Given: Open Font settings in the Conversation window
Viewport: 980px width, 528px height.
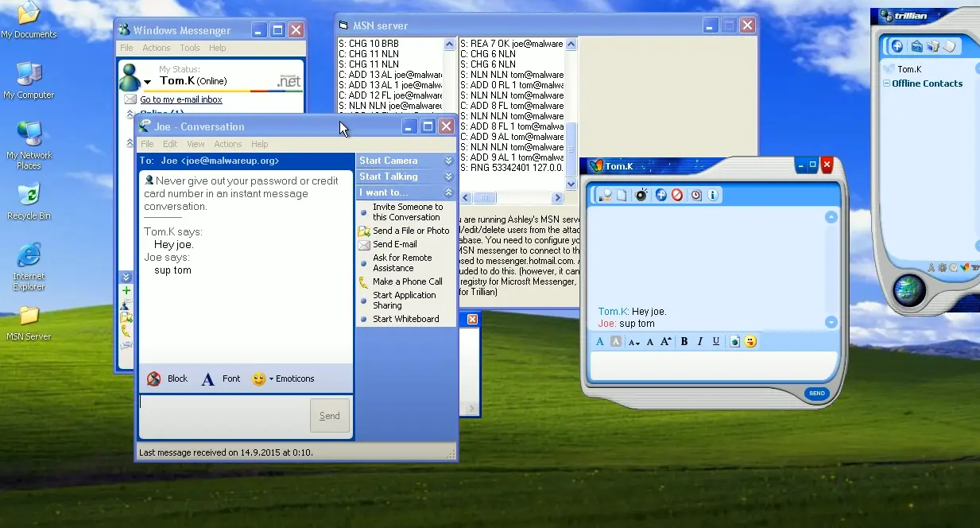Looking at the screenshot, I should 220,379.
